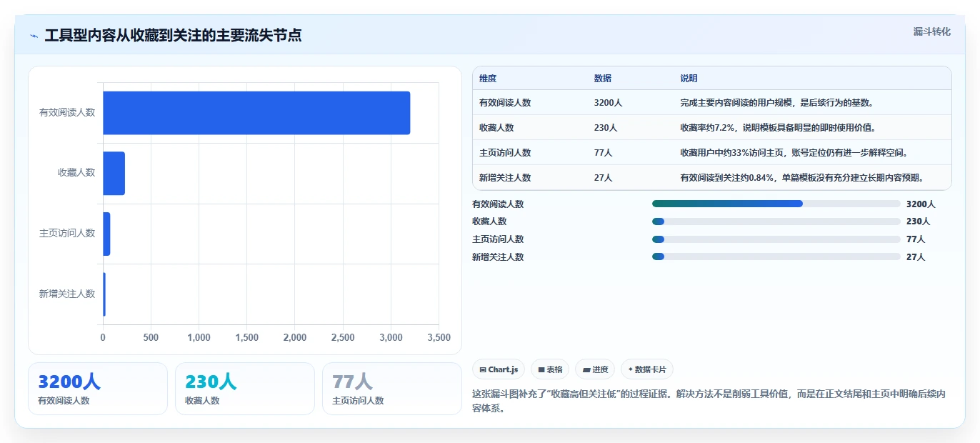Click the 维度 table column header
Viewport: 980px width, 443px height.
pyautogui.click(x=488, y=79)
